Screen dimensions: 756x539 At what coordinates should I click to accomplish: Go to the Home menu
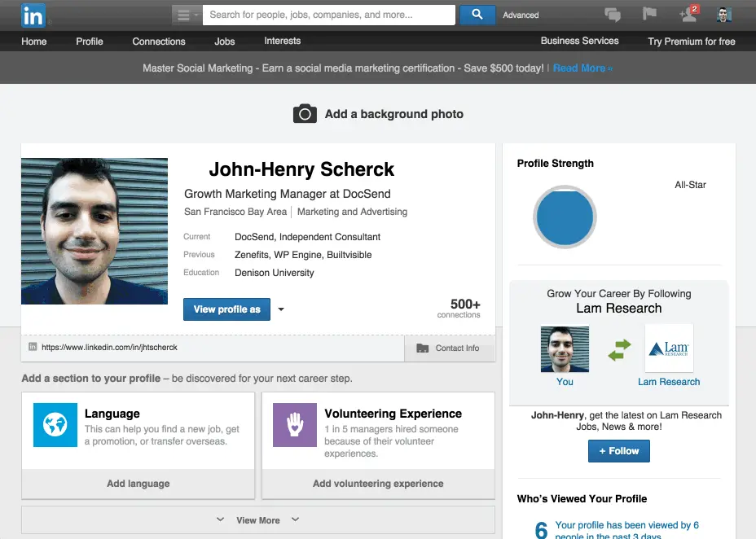coord(33,42)
